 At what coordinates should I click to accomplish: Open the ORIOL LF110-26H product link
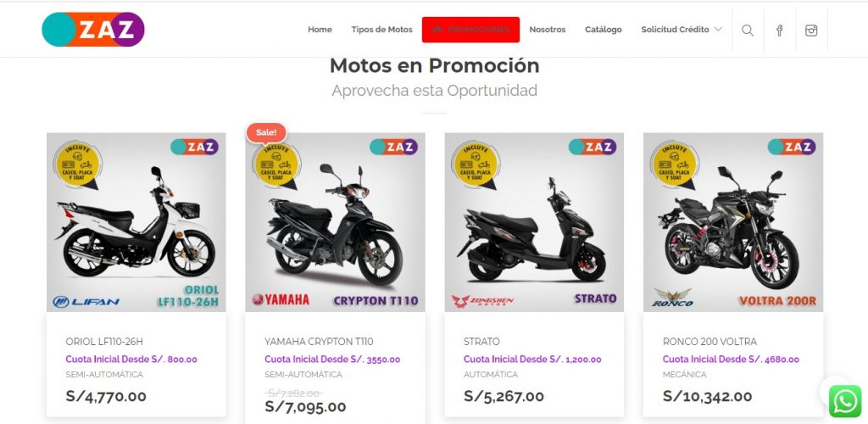pos(104,342)
